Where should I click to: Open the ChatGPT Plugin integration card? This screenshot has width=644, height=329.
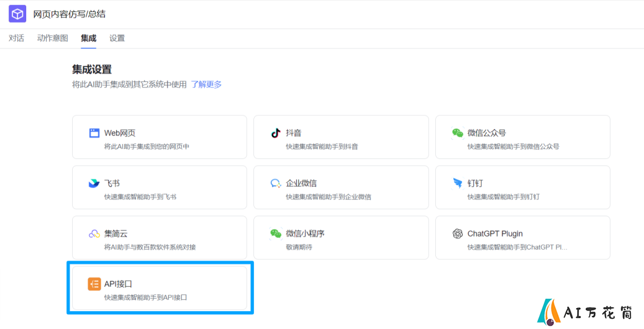(x=523, y=238)
